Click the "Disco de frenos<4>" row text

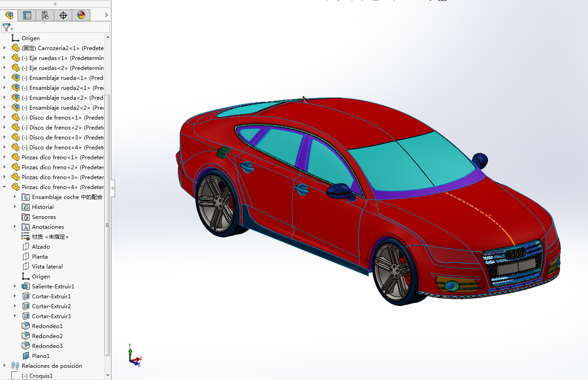pyautogui.click(x=63, y=148)
